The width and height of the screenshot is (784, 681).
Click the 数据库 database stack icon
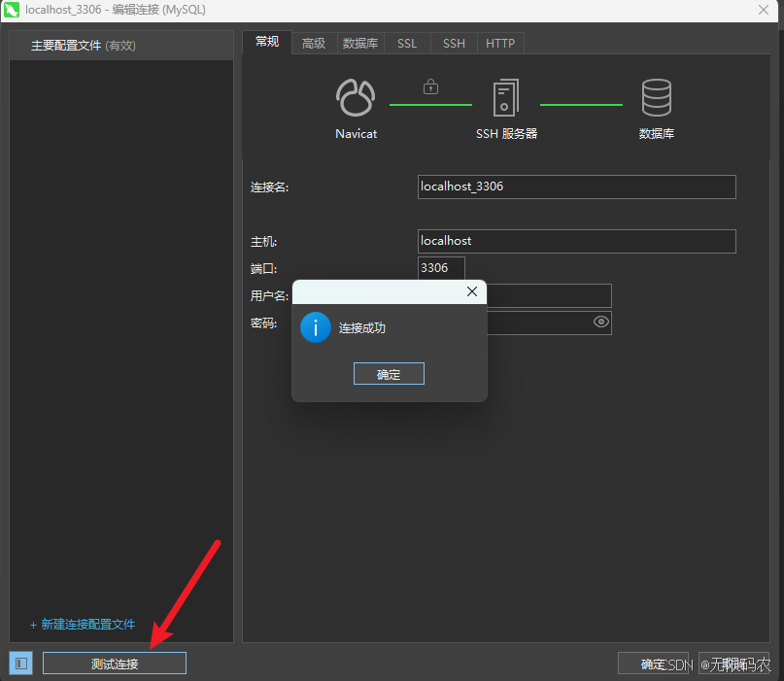[656, 98]
